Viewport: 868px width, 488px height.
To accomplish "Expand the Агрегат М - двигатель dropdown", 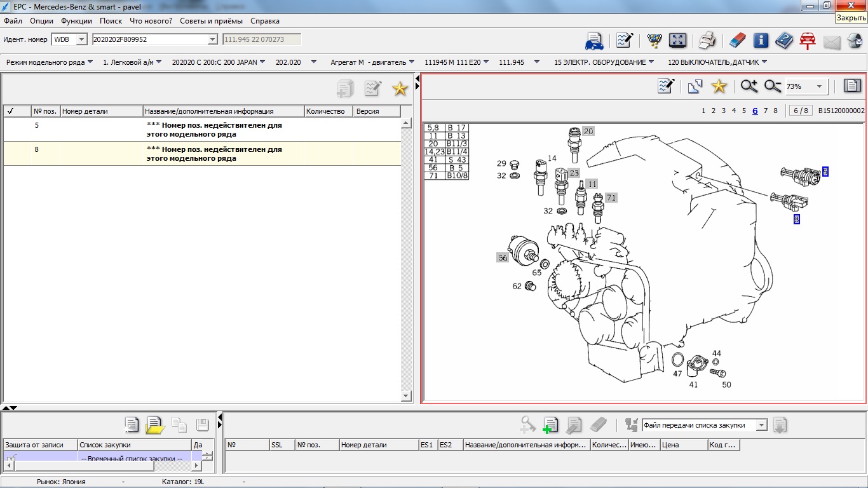I will (412, 62).
